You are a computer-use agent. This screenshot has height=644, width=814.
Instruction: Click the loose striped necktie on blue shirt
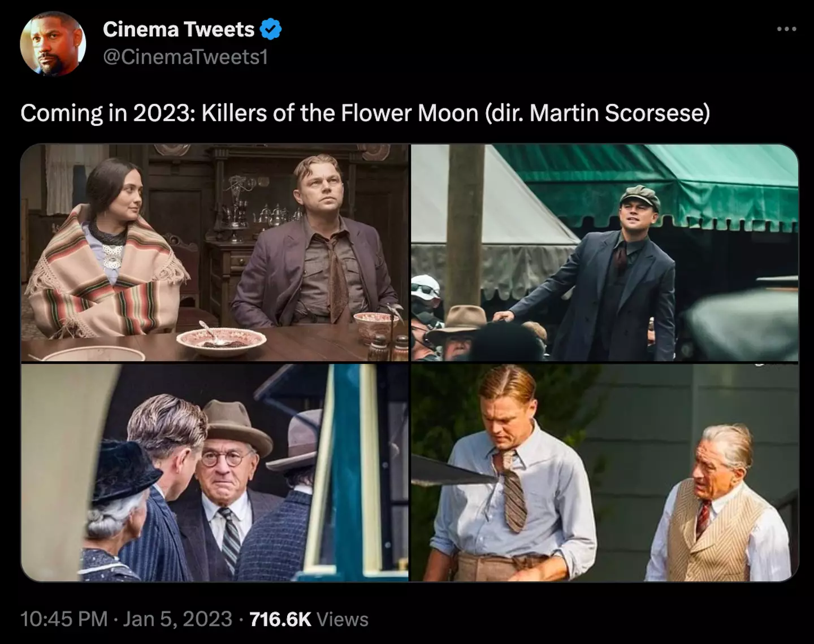tap(512, 491)
